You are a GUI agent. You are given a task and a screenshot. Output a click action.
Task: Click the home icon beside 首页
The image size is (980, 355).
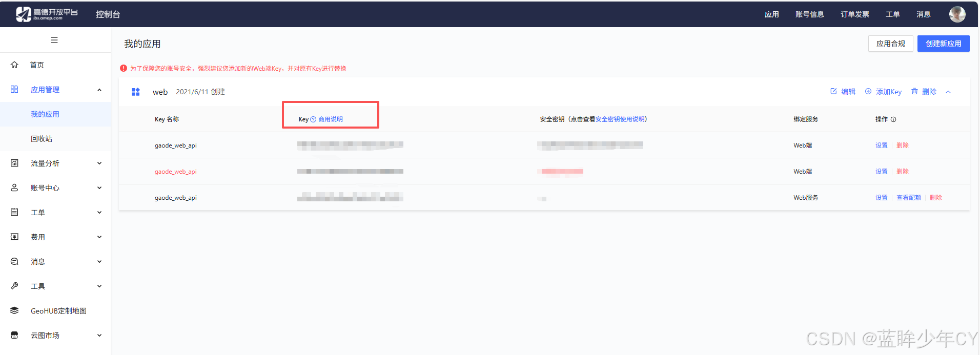point(14,65)
